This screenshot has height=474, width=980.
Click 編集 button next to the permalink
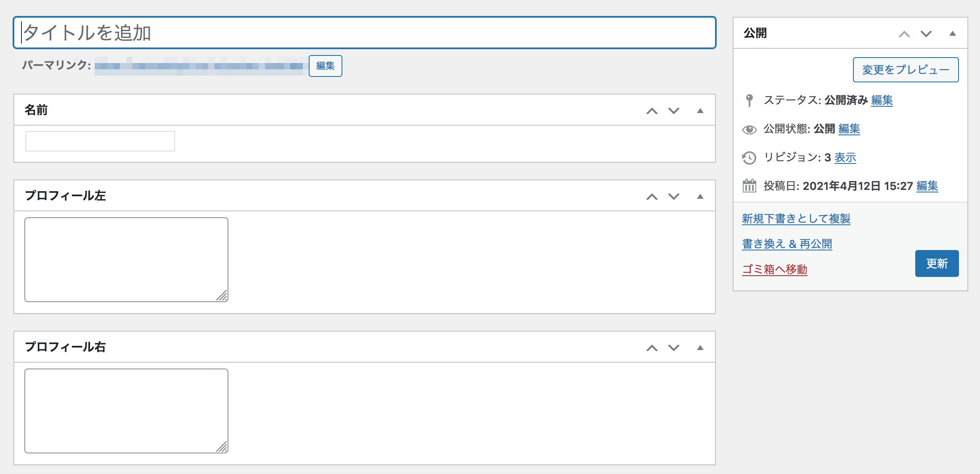(325, 66)
